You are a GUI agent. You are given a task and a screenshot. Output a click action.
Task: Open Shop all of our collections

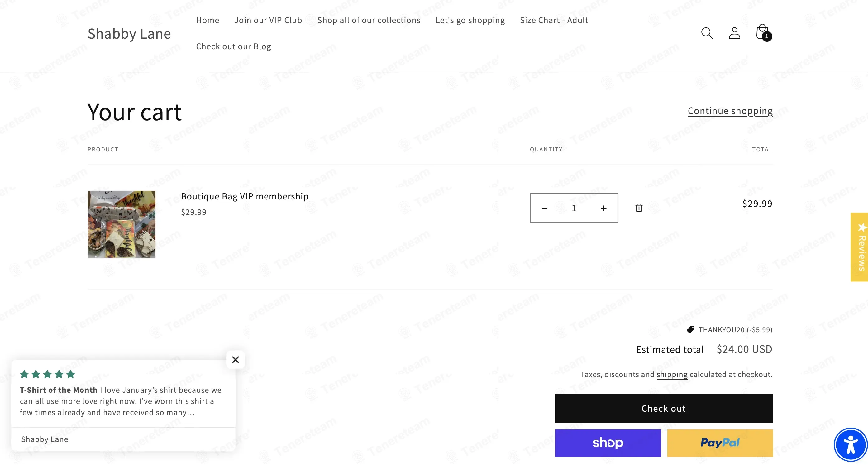point(369,20)
